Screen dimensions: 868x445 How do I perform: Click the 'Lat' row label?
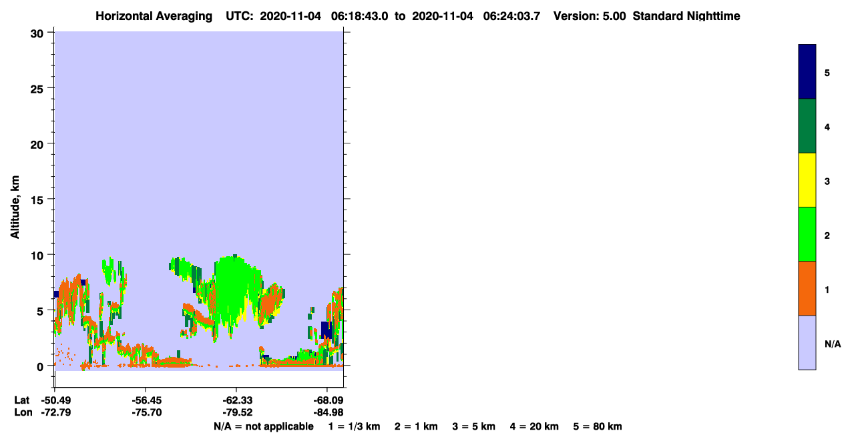(21, 400)
